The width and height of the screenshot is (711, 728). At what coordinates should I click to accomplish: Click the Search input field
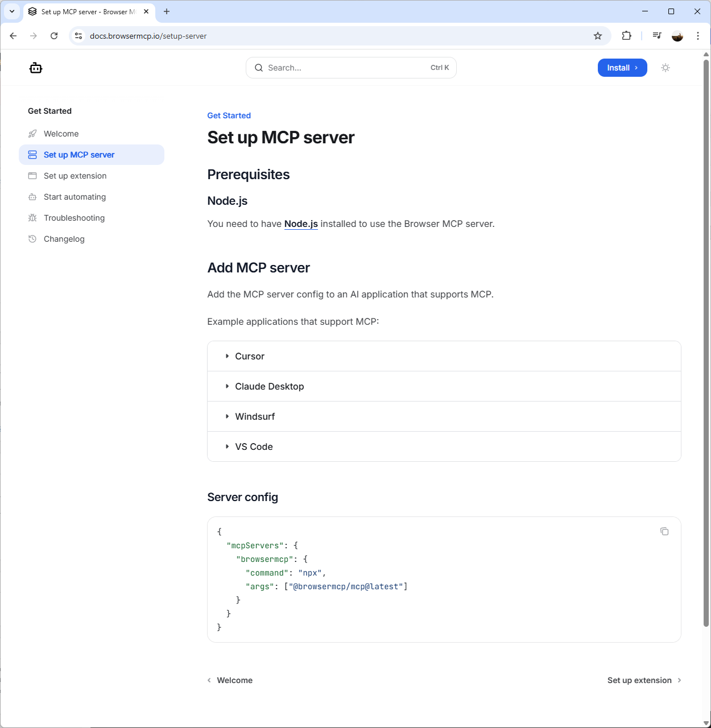point(350,68)
